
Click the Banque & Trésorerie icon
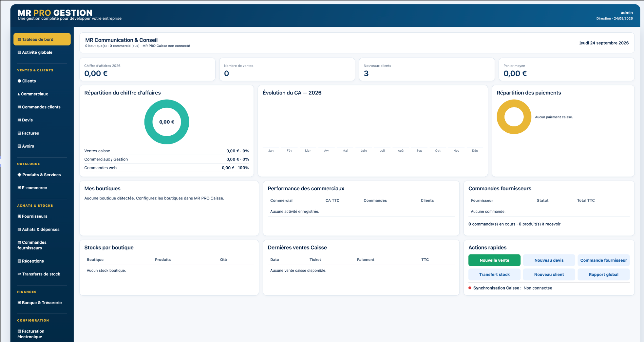point(19,303)
